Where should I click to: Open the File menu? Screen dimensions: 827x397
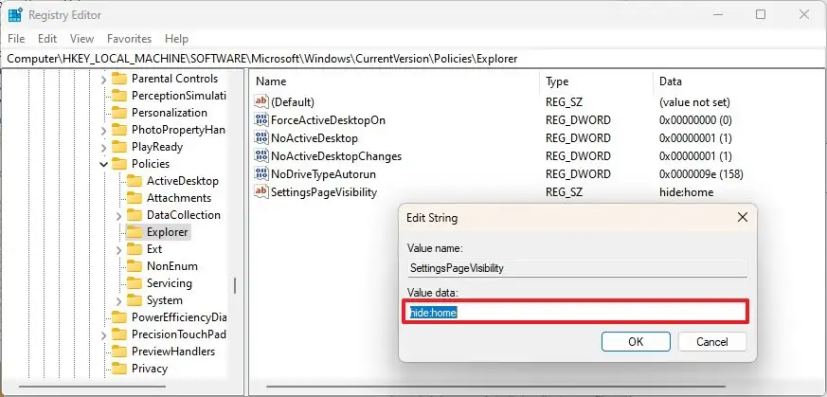16,38
